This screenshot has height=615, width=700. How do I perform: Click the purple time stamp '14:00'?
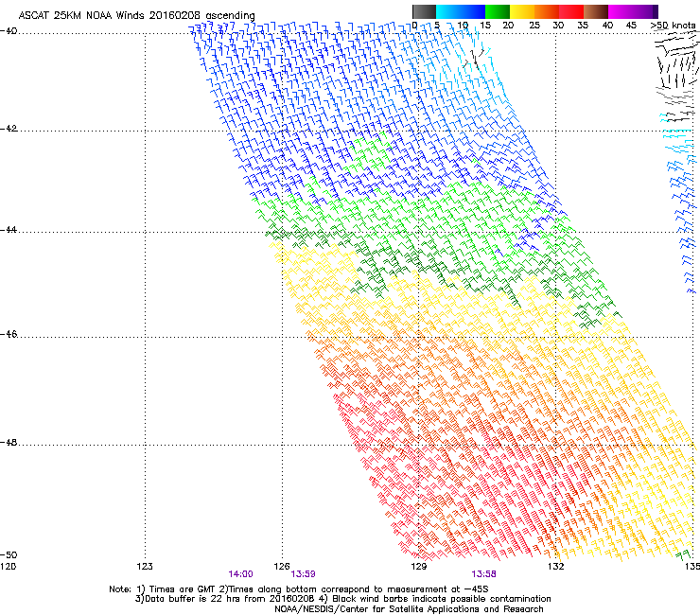pos(240,574)
